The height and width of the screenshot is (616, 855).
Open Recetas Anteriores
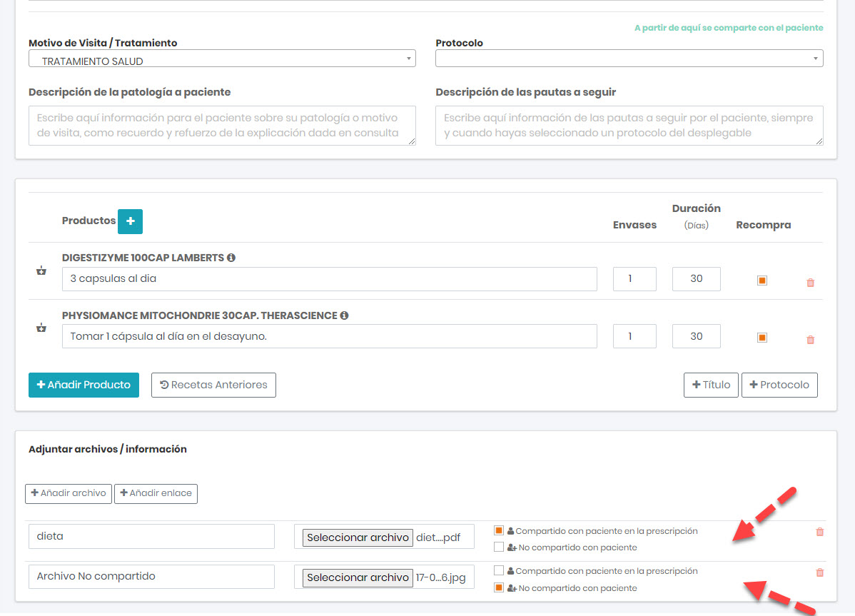pos(213,385)
